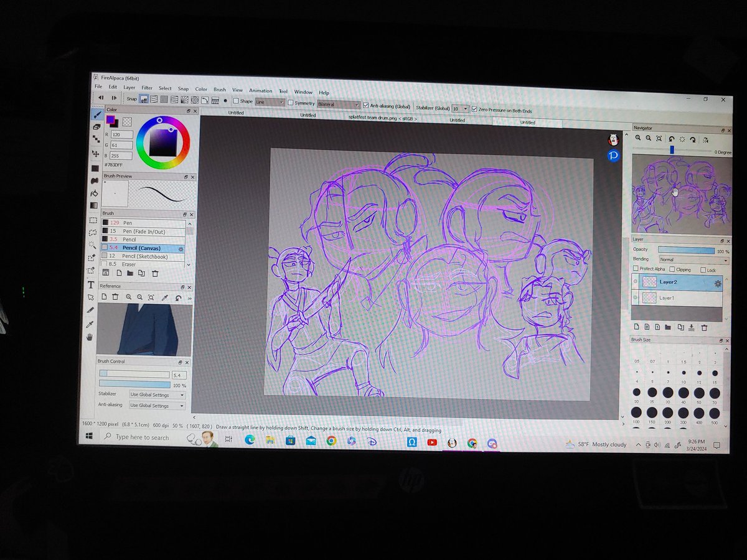The image size is (747, 560).
Task: Open the Symmetry Bilateral dropdown
Action: pos(338,105)
